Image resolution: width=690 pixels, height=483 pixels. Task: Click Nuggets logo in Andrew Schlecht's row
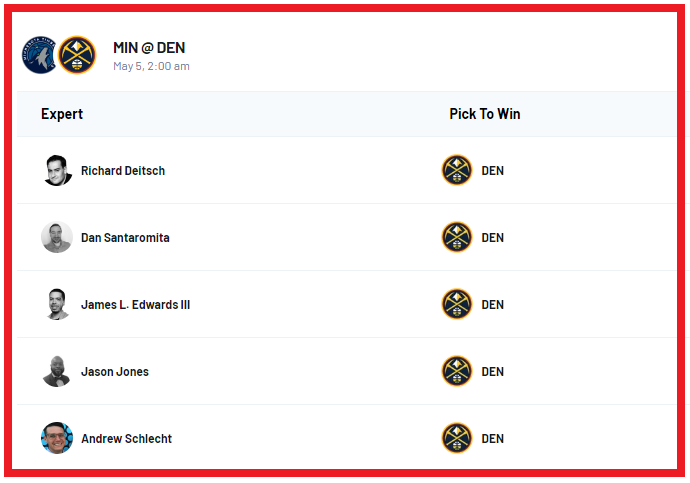(x=457, y=438)
